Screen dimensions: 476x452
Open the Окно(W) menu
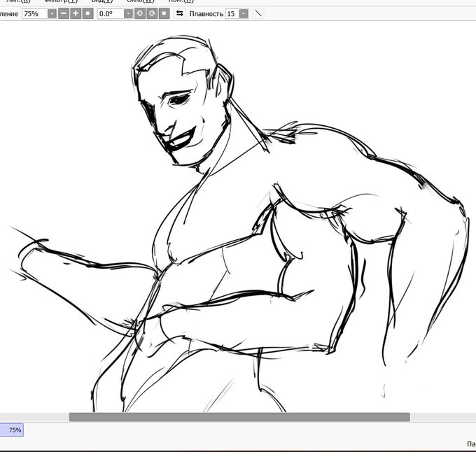point(140,1)
